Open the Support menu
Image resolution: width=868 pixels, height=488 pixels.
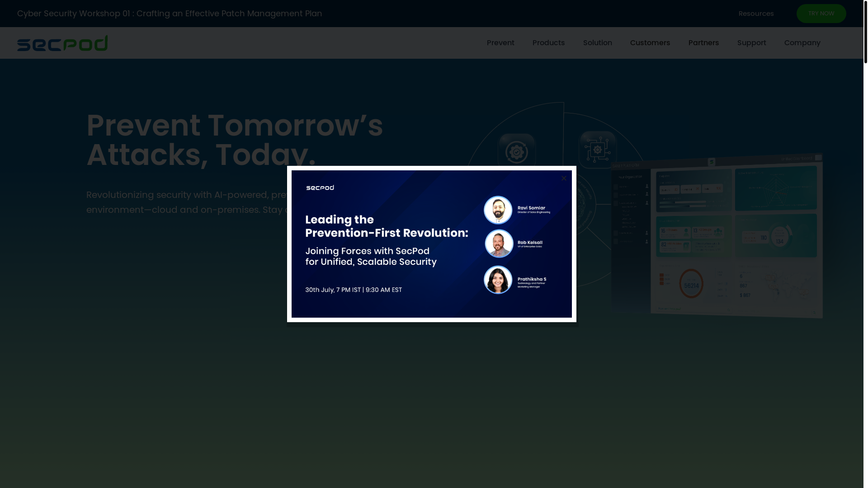click(x=751, y=43)
